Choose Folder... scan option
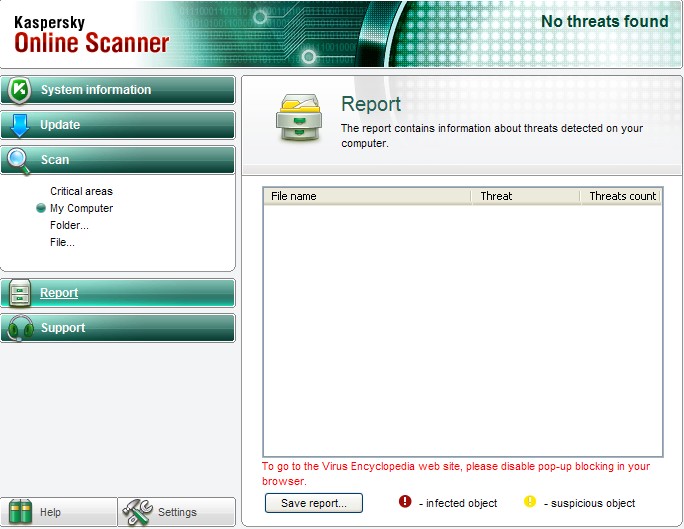This screenshot has height=529, width=684. pos(69,225)
